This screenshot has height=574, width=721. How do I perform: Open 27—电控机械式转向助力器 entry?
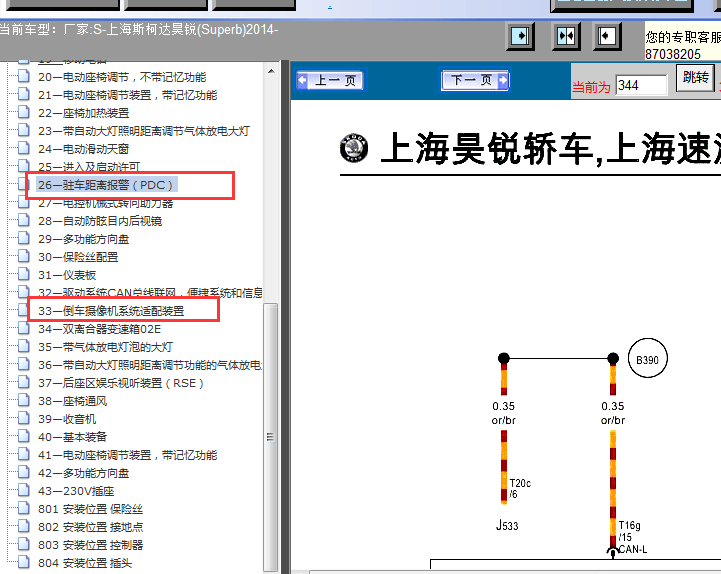[105, 203]
